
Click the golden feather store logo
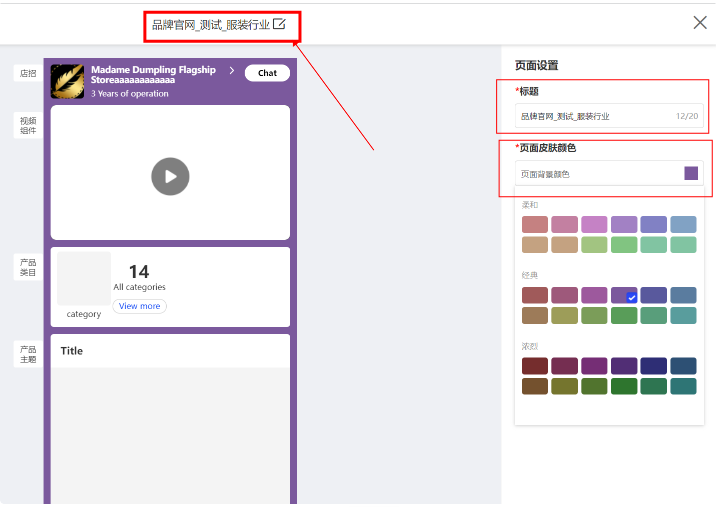click(68, 81)
